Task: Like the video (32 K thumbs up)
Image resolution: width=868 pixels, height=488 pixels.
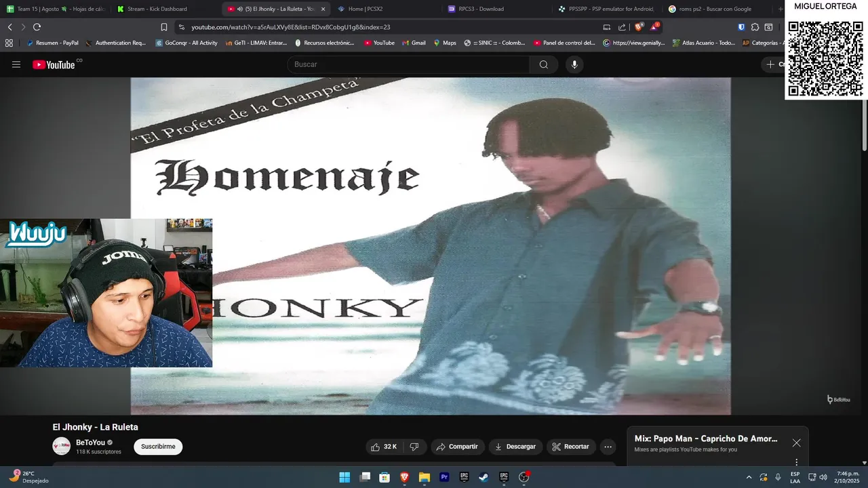Action: tap(384, 447)
